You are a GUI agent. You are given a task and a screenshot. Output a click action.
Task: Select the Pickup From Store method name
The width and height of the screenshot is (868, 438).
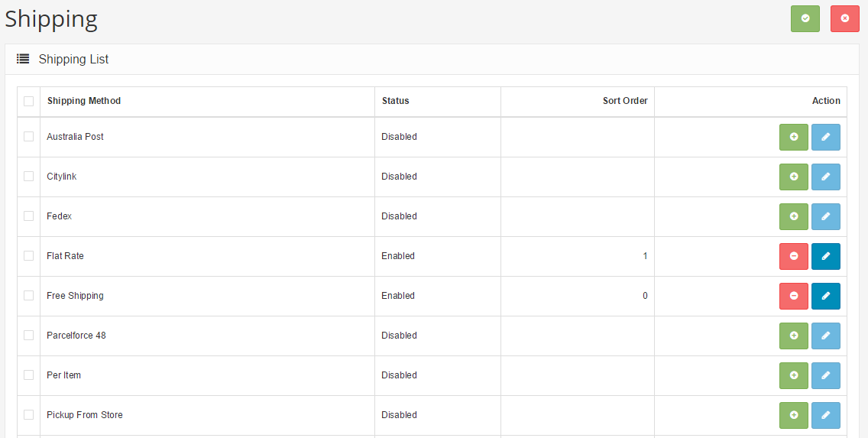[85, 415]
